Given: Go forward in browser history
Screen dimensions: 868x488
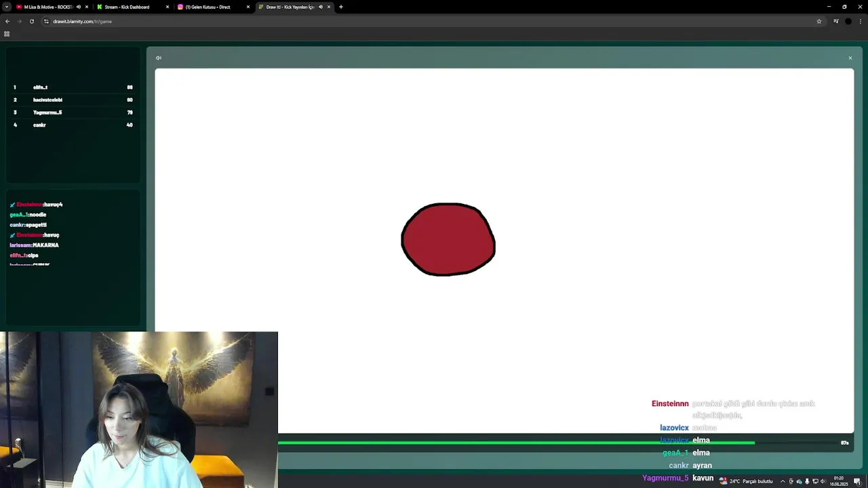Looking at the screenshot, I should coord(19,21).
